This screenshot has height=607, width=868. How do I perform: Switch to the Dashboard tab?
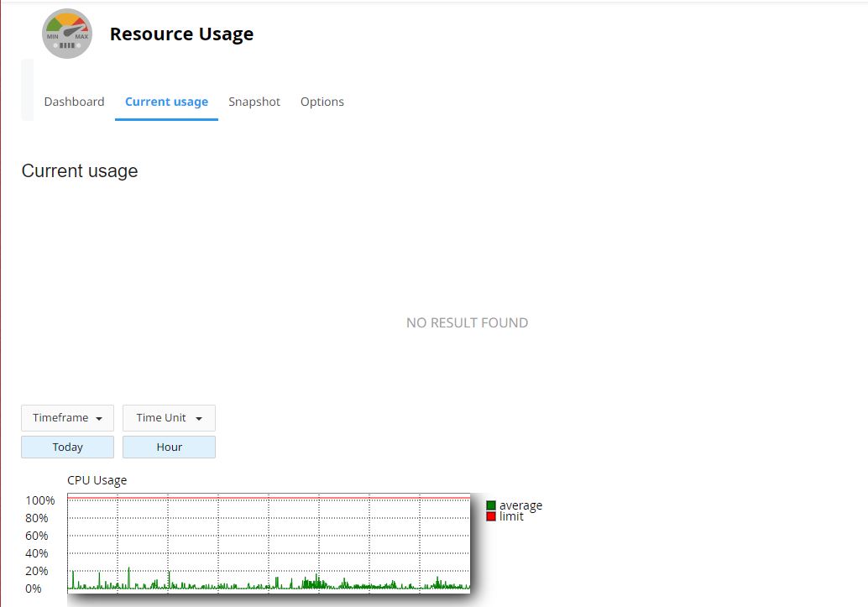74,102
